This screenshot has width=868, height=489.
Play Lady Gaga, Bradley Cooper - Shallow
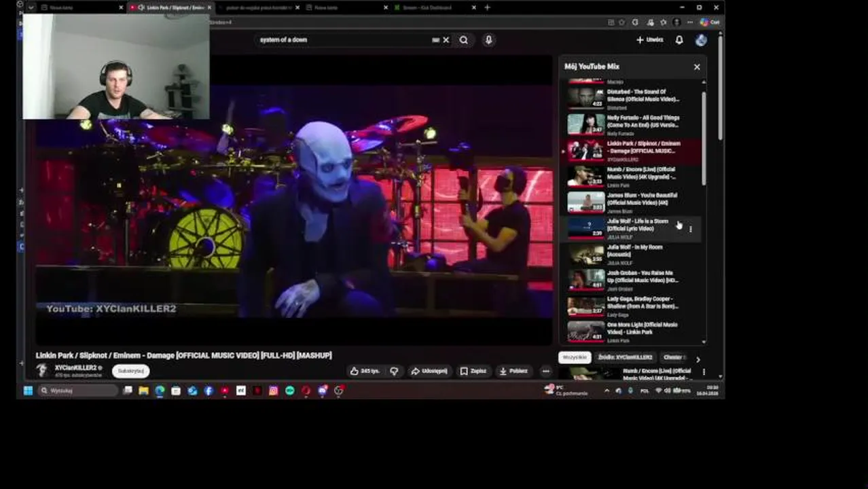(632, 306)
